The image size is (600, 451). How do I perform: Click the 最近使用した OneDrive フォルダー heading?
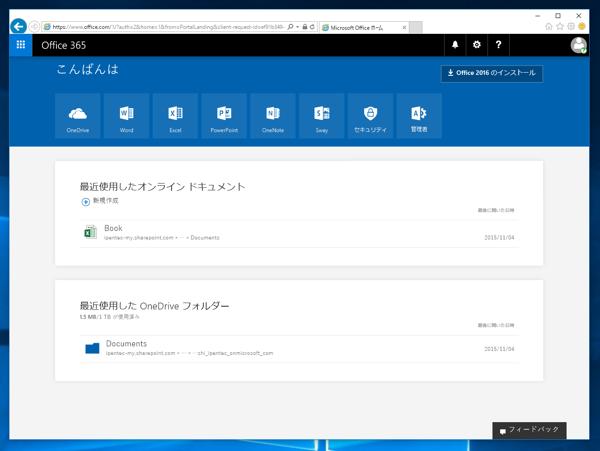154,306
